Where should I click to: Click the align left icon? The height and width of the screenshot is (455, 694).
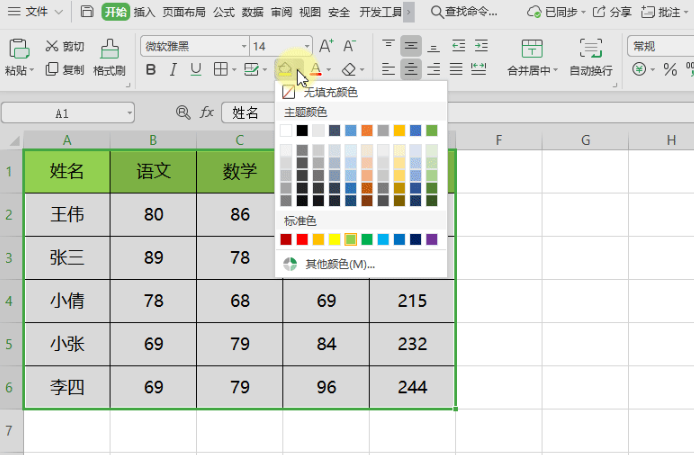[388, 69]
